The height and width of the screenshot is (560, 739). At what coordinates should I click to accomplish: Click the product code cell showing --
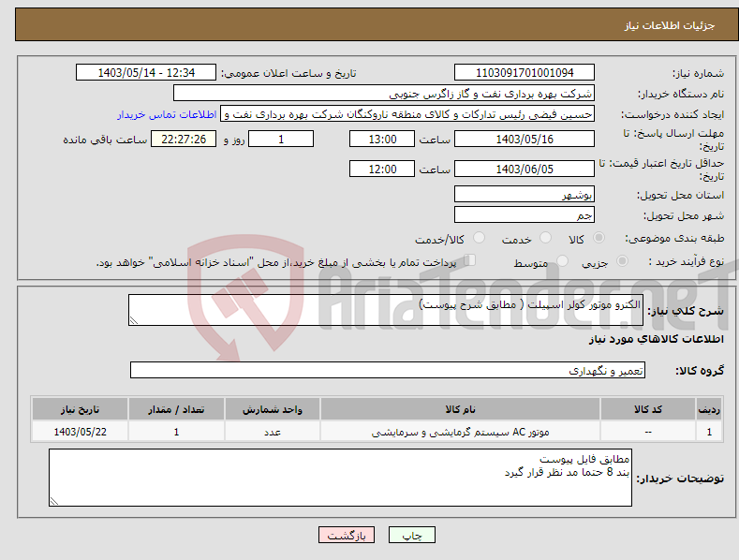pyautogui.click(x=648, y=432)
